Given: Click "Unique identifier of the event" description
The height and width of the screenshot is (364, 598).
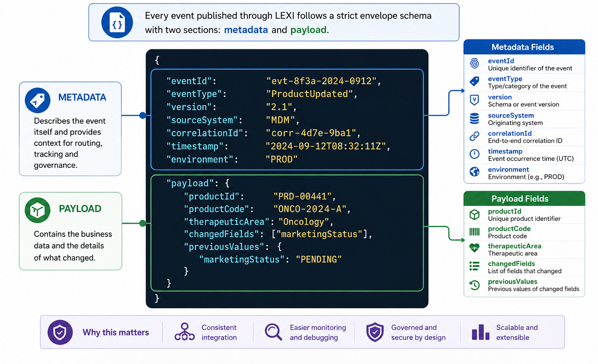Looking at the screenshot, I should (530, 68).
